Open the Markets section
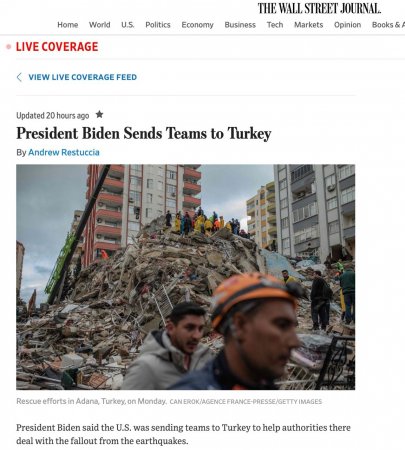This screenshot has height=450, width=405. click(x=308, y=25)
